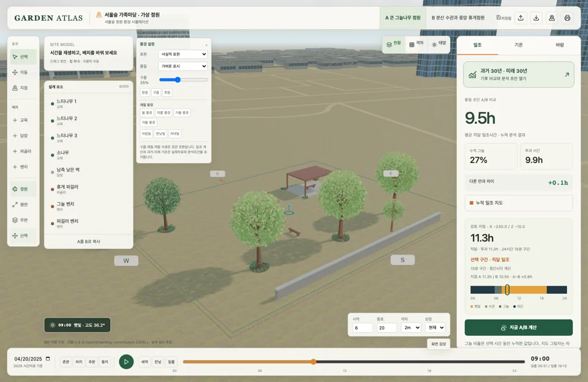
Task: Click the printer icon
Action: (567, 18)
